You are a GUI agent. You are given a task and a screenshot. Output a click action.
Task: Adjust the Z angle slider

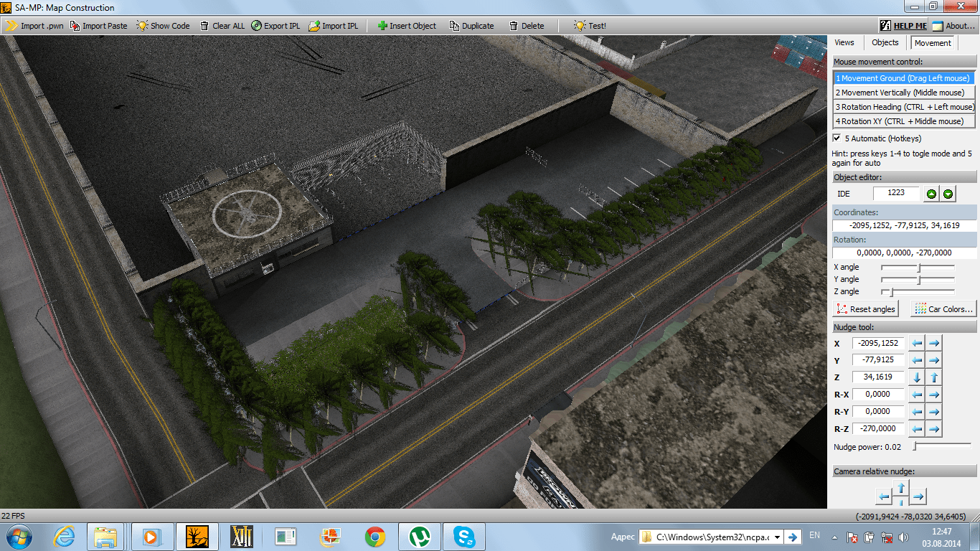(918, 292)
